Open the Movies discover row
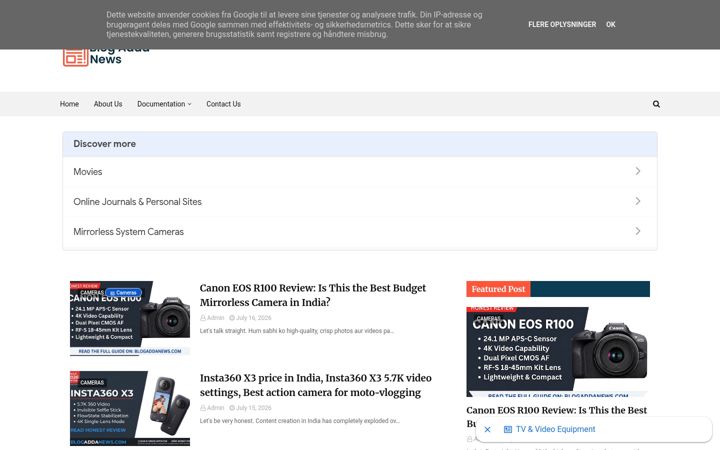720x450 pixels. (x=360, y=171)
